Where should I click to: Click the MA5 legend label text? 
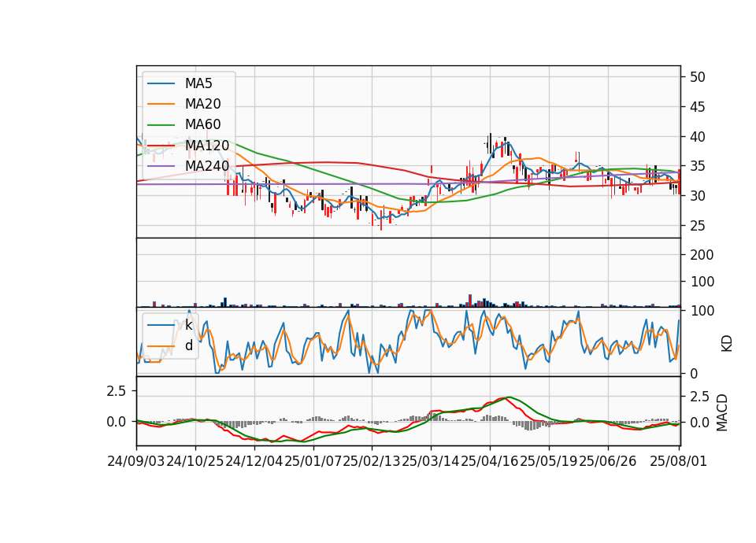pos(198,83)
